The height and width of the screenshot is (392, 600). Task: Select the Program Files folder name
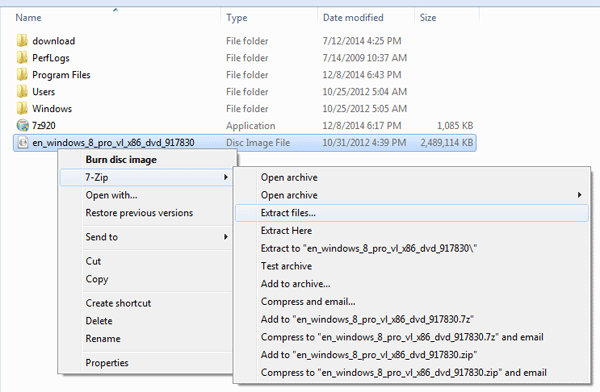[61, 75]
